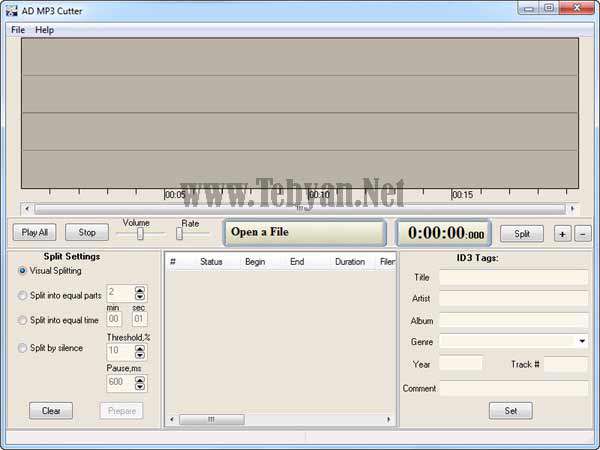The height and width of the screenshot is (450, 600).
Task: Click the Comment input field
Action: [x=514, y=388]
